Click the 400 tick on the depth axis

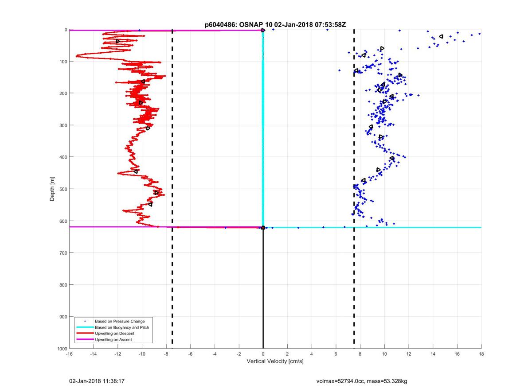pyautogui.click(x=63, y=157)
